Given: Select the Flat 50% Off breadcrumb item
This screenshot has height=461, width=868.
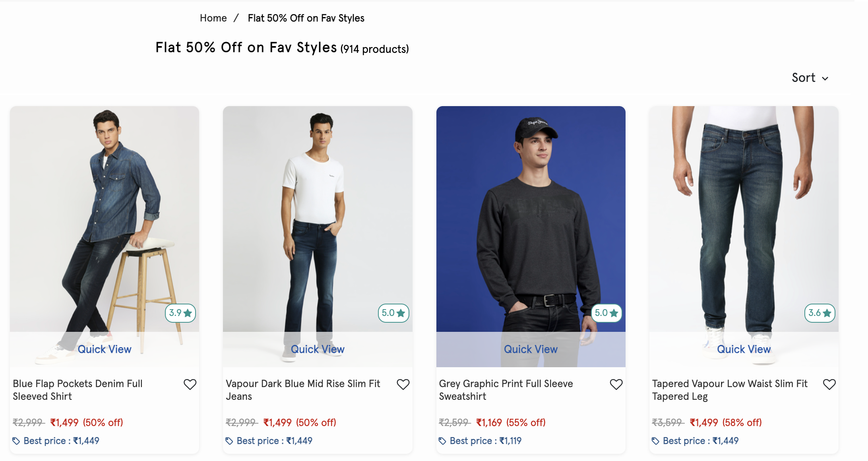Looking at the screenshot, I should (306, 18).
